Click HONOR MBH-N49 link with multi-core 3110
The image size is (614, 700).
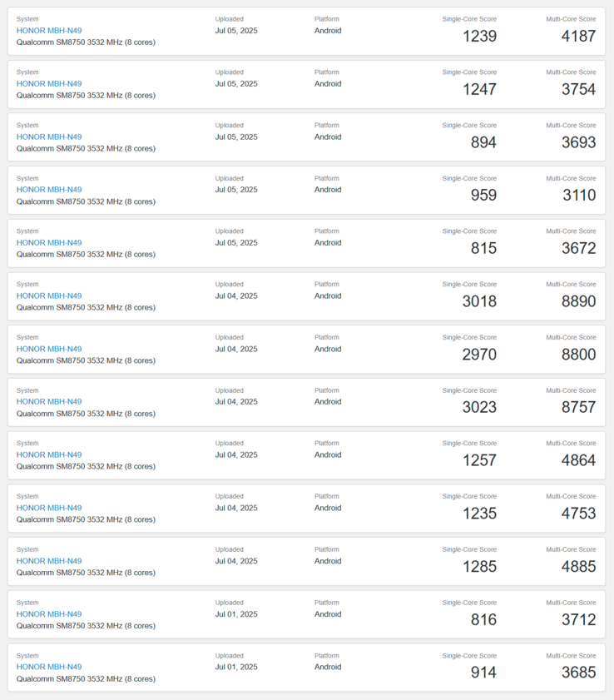pyautogui.click(x=49, y=190)
